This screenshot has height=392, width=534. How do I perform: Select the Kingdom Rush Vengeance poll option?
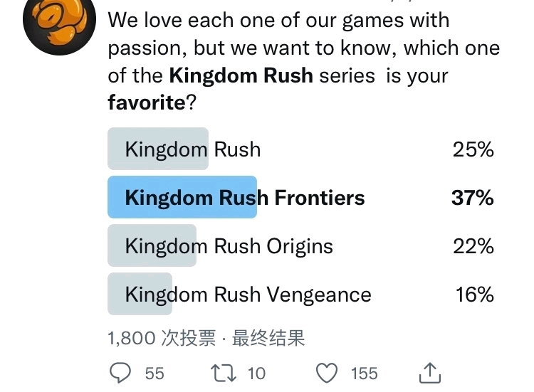300,294
